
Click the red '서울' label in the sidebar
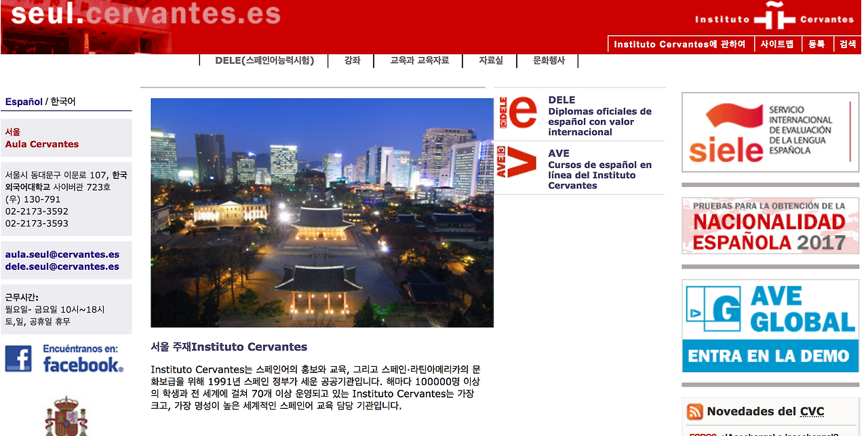(x=13, y=132)
